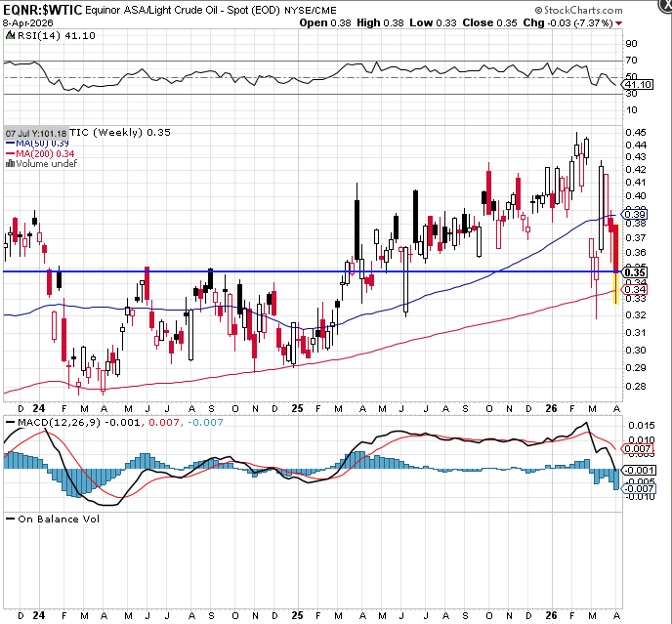The width and height of the screenshot is (672, 624).
Task: Click the '26' year label on bottom axis
Action: 551,616
